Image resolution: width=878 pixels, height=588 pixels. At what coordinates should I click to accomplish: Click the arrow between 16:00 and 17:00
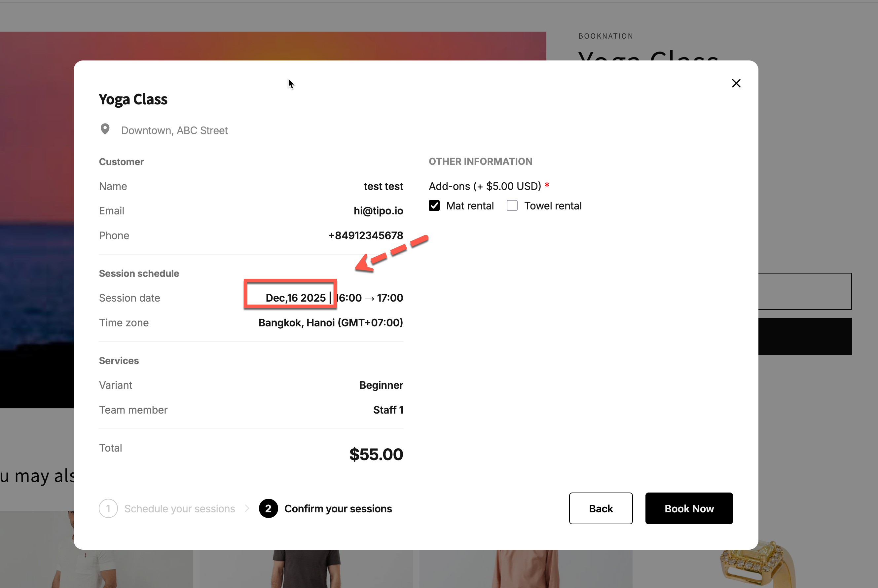pos(369,299)
